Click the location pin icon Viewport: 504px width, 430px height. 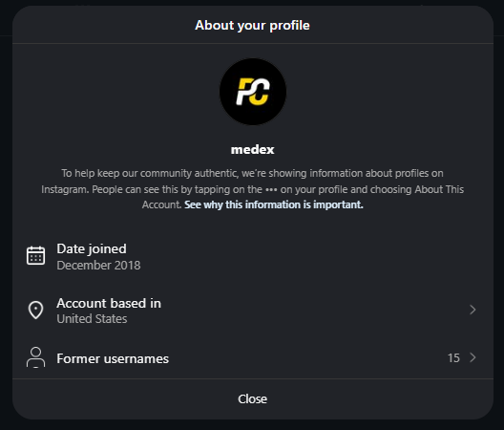click(35, 311)
